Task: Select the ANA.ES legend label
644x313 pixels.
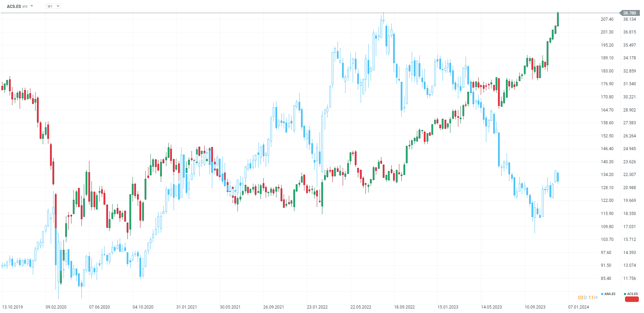Action: [610, 294]
